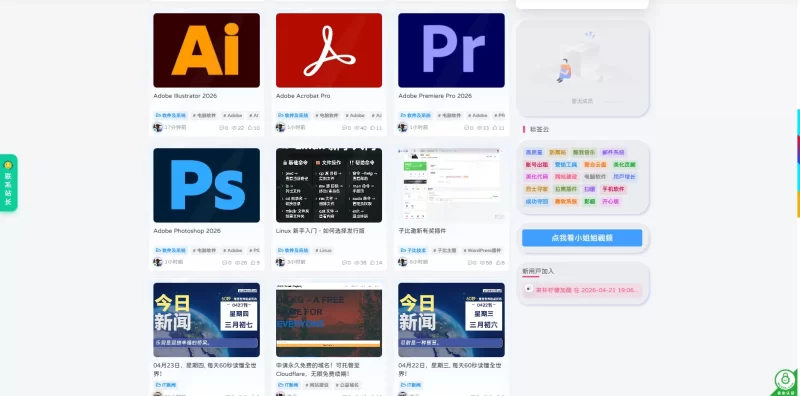Open the new user joined notice dated 2026-04-21
Screen dimensions: 800x396
pos(582,290)
